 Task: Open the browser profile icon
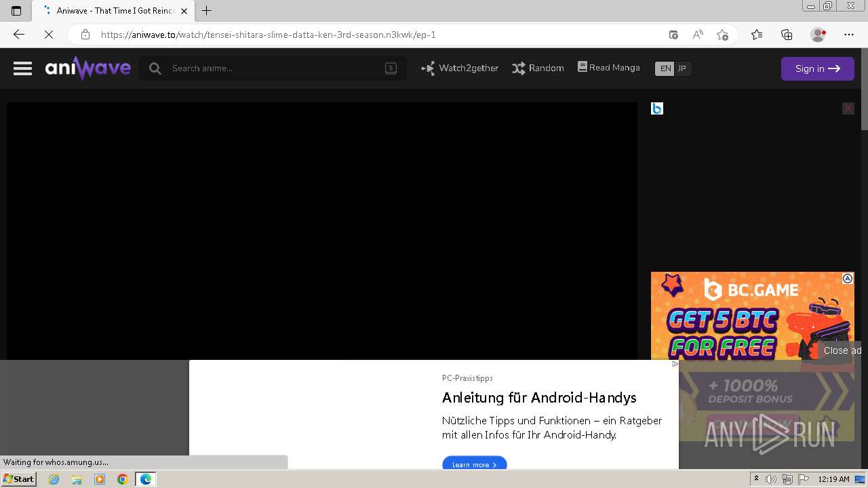click(x=818, y=35)
